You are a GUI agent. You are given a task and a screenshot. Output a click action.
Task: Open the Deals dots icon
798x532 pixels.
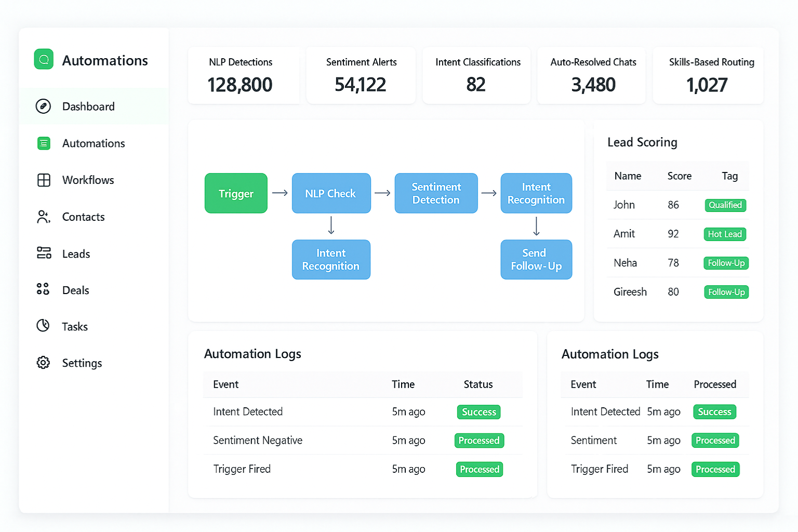(x=44, y=290)
